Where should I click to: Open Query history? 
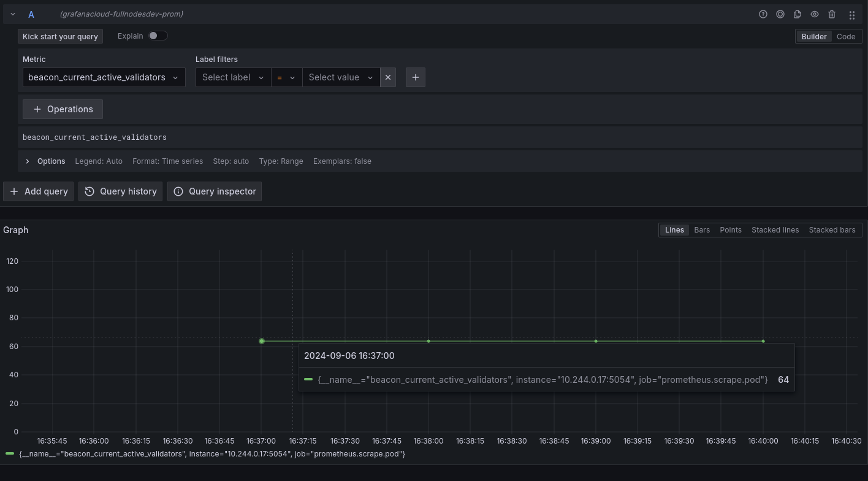[121, 191]
